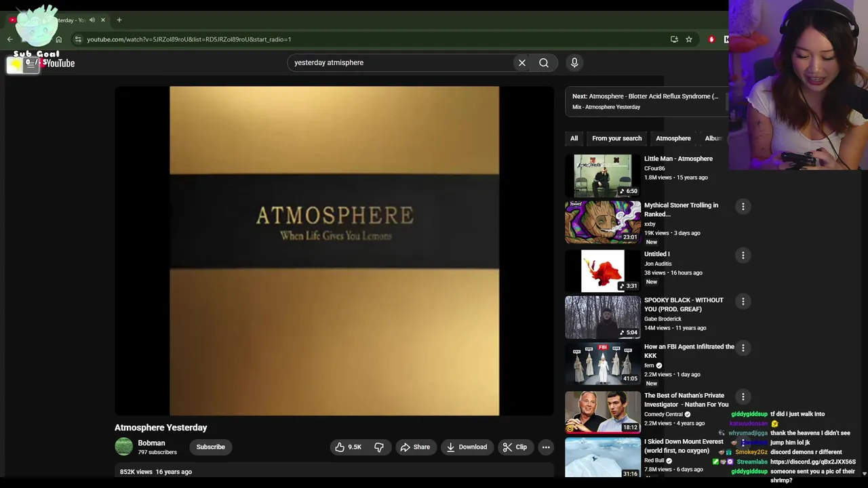Open the red ad-blocker extension icon

click(711, 39)
